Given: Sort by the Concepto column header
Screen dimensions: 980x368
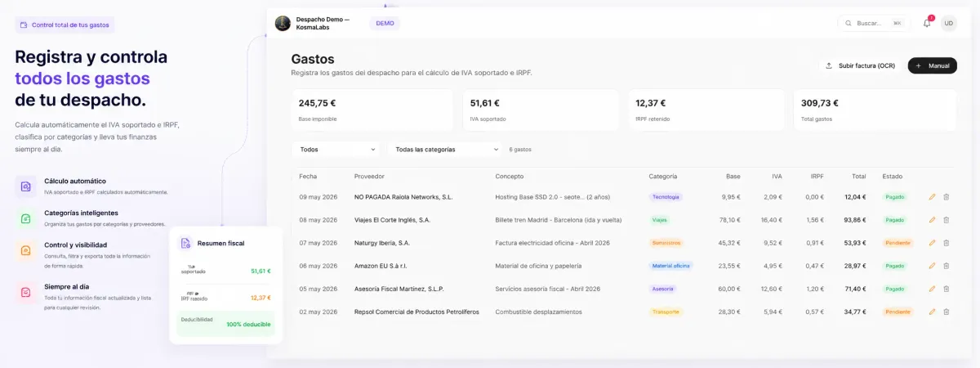Looking at the screenshot, I should [x=510, y=176].
